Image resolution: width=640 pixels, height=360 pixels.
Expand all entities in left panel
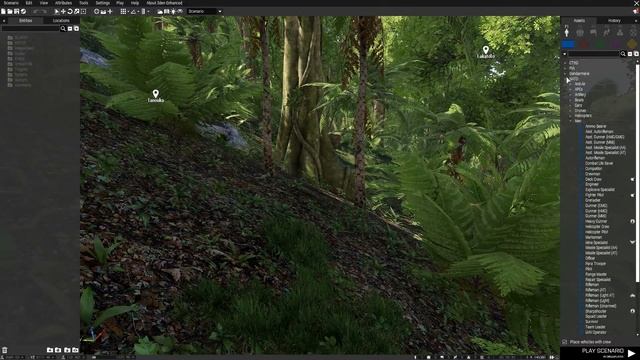[76, 29]
